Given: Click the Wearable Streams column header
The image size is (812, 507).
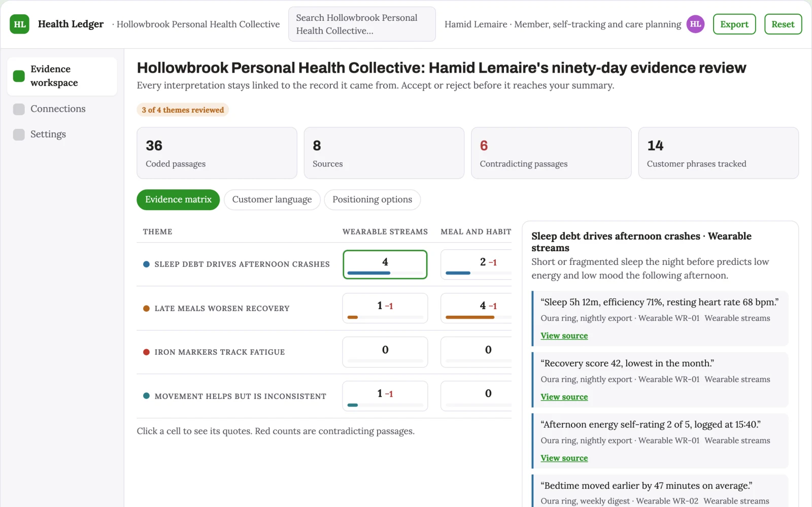Looking at the screenshot, I should click(385, 232).
